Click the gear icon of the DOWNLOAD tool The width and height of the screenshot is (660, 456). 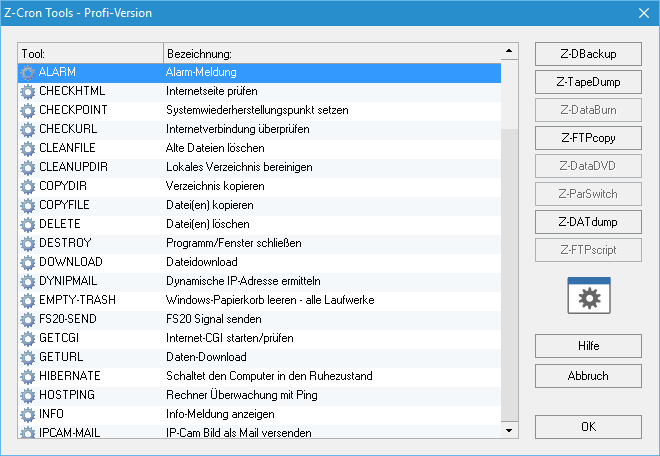tap(28, 262)
